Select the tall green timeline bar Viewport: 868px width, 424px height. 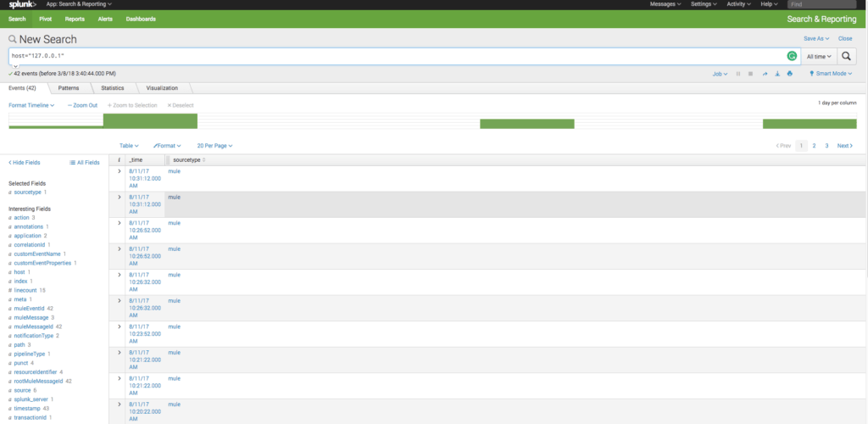click(x=149, y=120)
